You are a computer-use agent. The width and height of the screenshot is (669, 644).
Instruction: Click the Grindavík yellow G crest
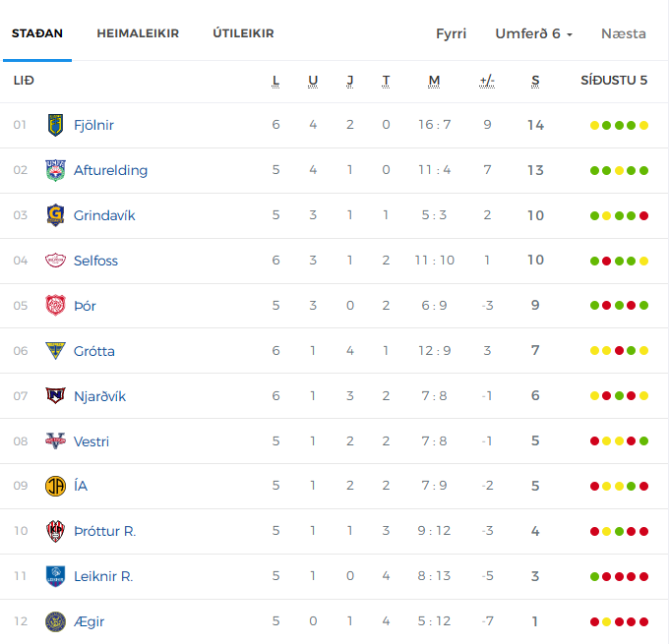(55, 215)
